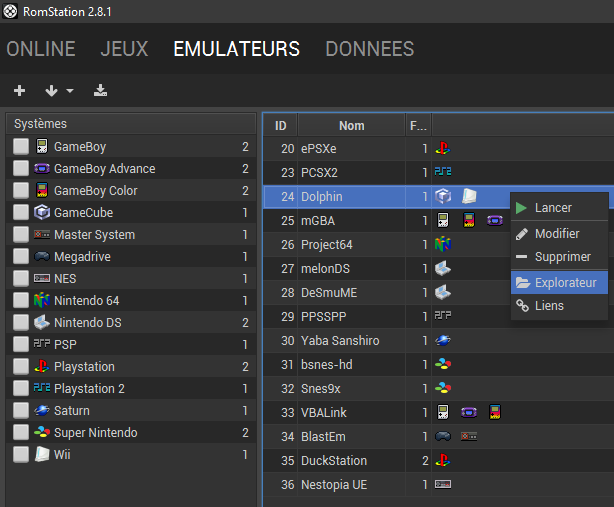This screenshot has height=507, width=614.
Task: Sort by the ID column header
Action: [280, 125]
